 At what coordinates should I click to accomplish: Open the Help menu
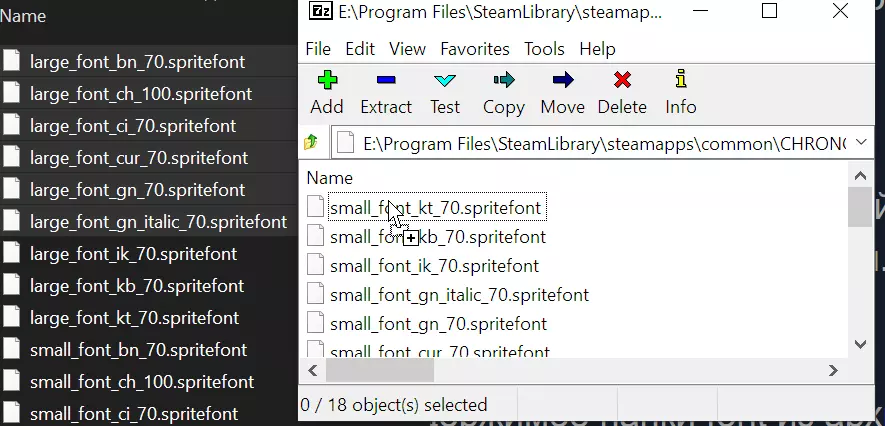click(597, 49)
